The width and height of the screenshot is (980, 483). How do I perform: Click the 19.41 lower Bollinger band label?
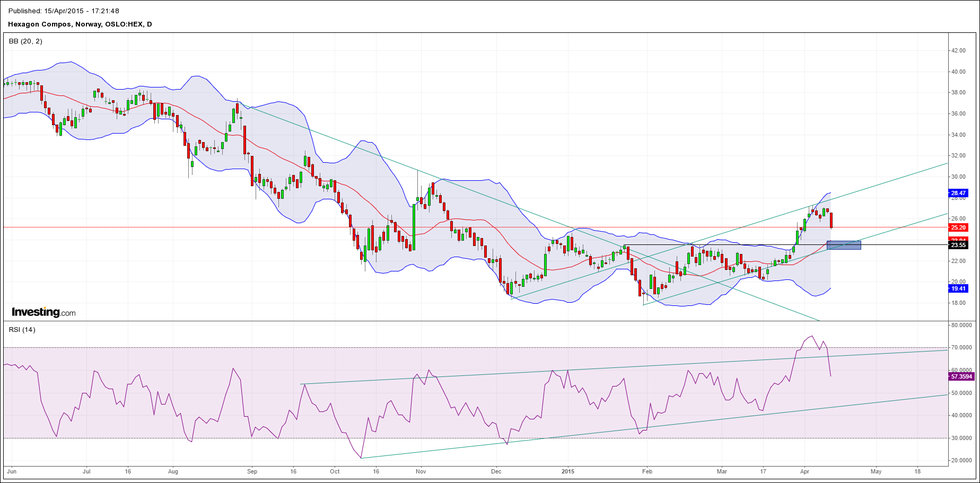(958, 288)
